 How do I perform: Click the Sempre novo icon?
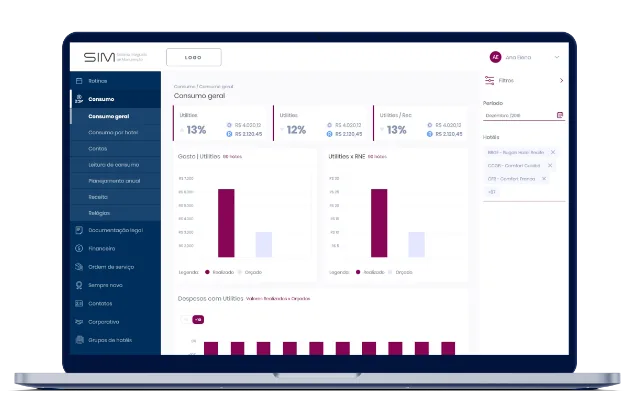tap(79, 285)
